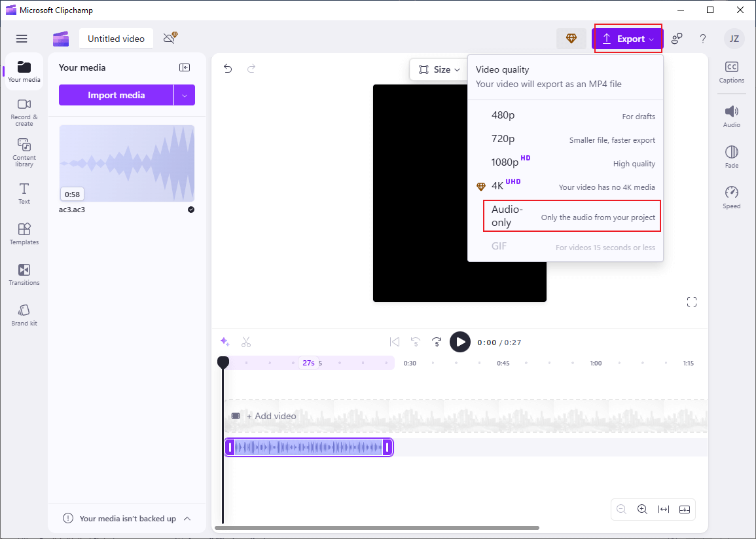Image resolution: width=756 pixels, height=539 pixels.
Task: Click the Export button
Action: pyautogui.click(x=628, y=39)
